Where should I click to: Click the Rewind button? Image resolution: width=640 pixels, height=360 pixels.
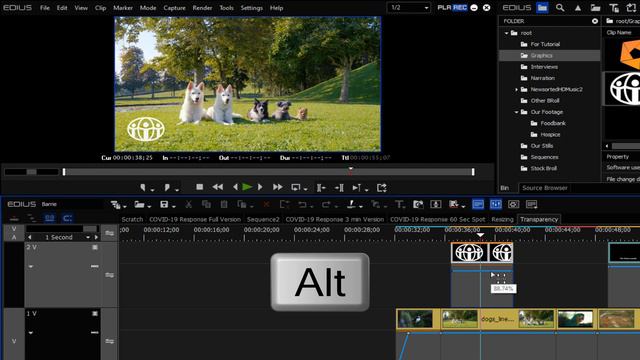point(218,187)
